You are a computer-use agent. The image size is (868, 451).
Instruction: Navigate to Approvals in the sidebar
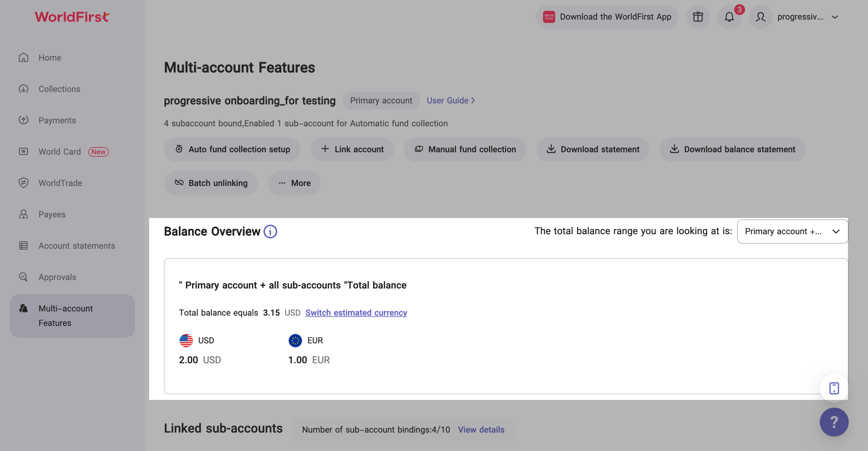coord(57,277)
